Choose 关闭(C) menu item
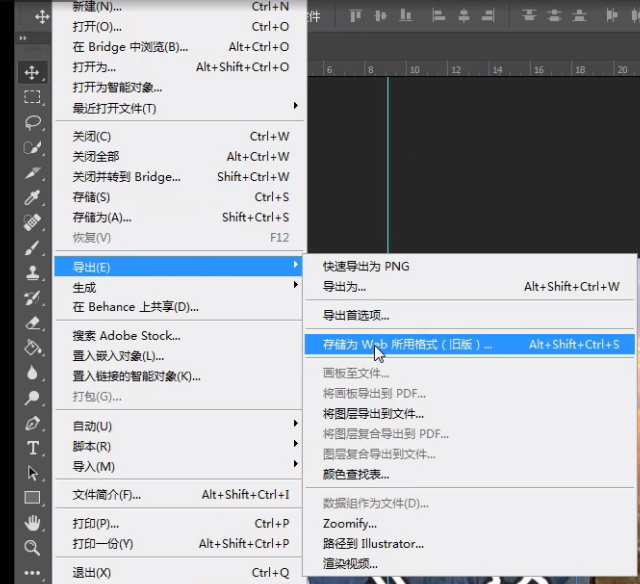Screen dimensions: 640x584 pos(180,136)
